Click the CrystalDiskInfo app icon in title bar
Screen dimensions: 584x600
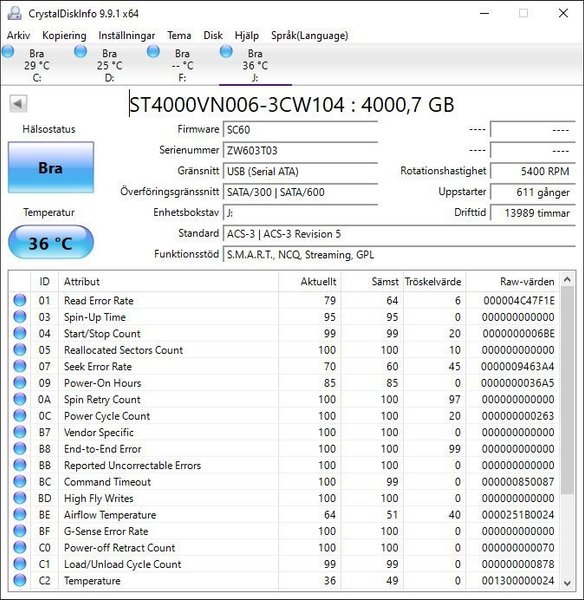click(15, 13)
